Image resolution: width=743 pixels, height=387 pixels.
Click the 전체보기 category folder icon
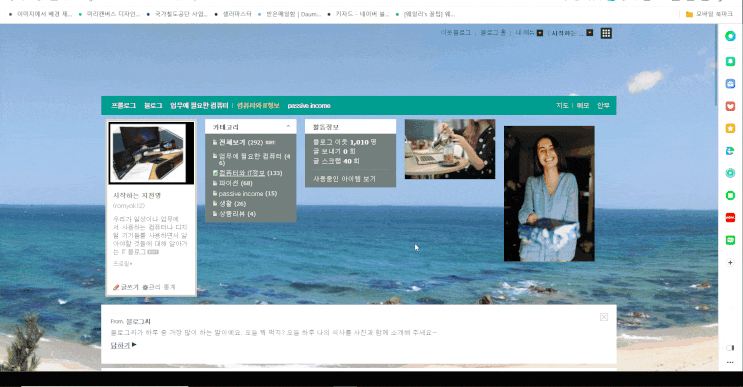click(215, 142)
